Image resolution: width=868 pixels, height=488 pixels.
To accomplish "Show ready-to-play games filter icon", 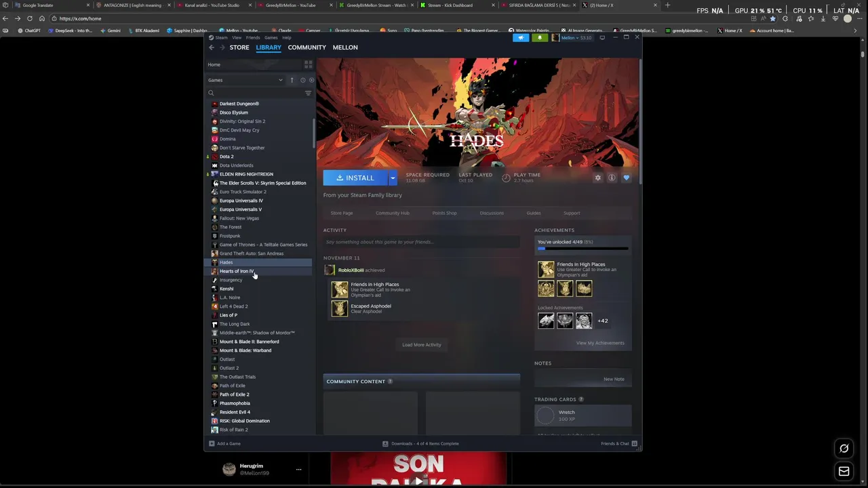I will [311, 80].
